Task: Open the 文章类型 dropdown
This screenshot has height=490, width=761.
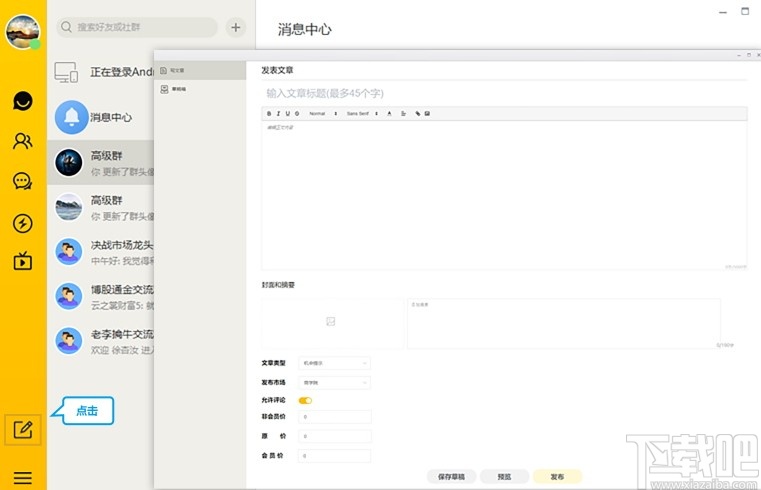Action: [x=334, y=363]
